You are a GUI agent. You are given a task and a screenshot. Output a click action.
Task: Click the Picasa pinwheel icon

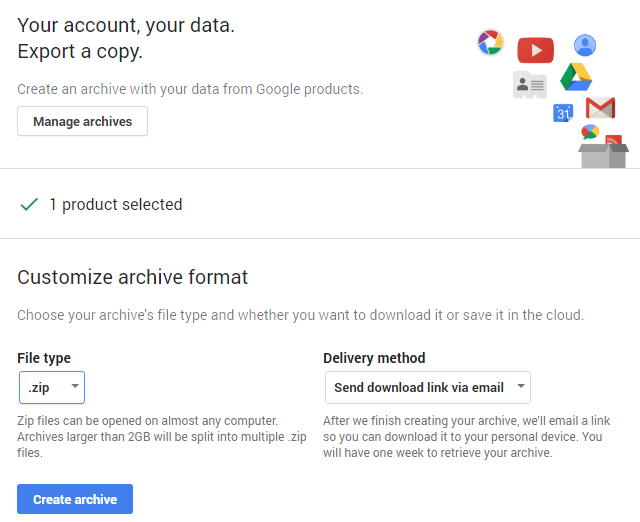pos(490,42)
